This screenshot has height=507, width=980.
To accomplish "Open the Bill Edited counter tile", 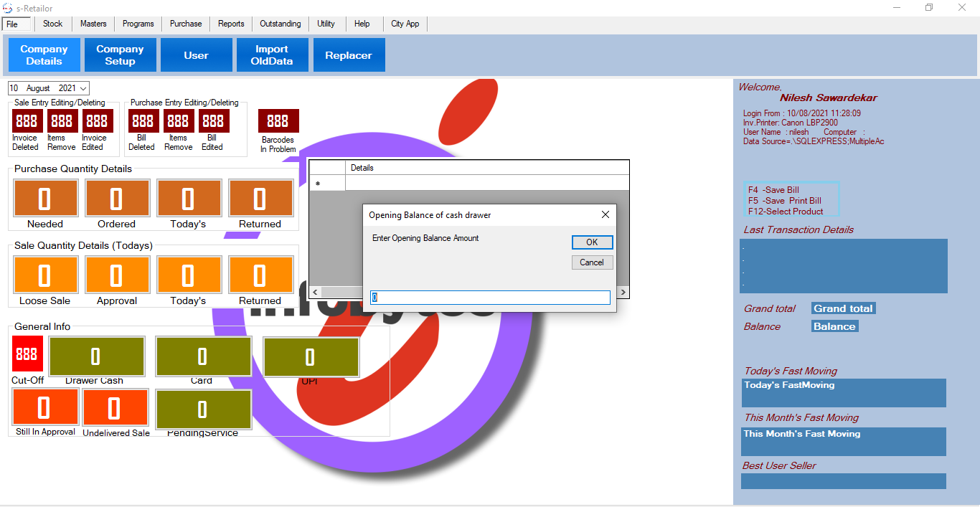I will (x=213, y=120).
